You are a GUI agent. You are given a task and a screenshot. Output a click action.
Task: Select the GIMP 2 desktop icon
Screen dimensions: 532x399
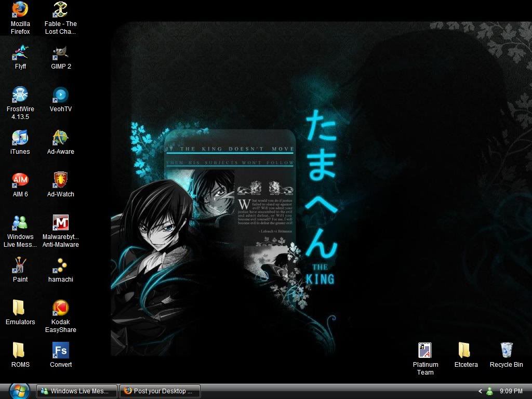(61, 53)
